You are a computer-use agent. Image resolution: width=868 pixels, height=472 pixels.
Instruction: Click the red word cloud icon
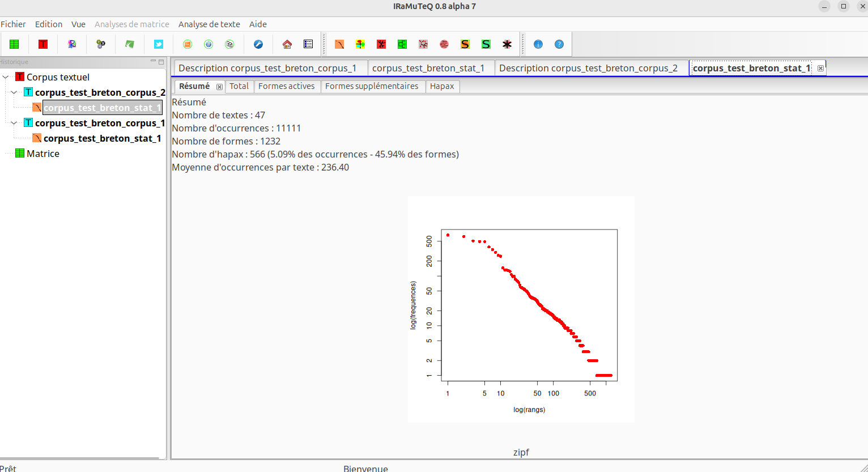pyautogui.click(x=444, y=44)
